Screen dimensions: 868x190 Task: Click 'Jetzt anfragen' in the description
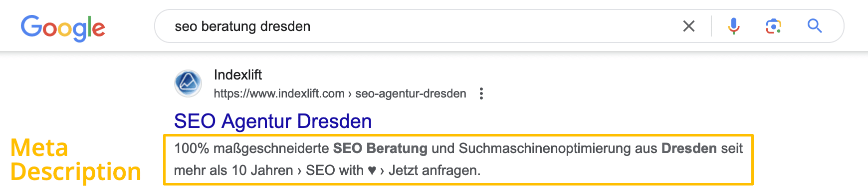point(434,170)
